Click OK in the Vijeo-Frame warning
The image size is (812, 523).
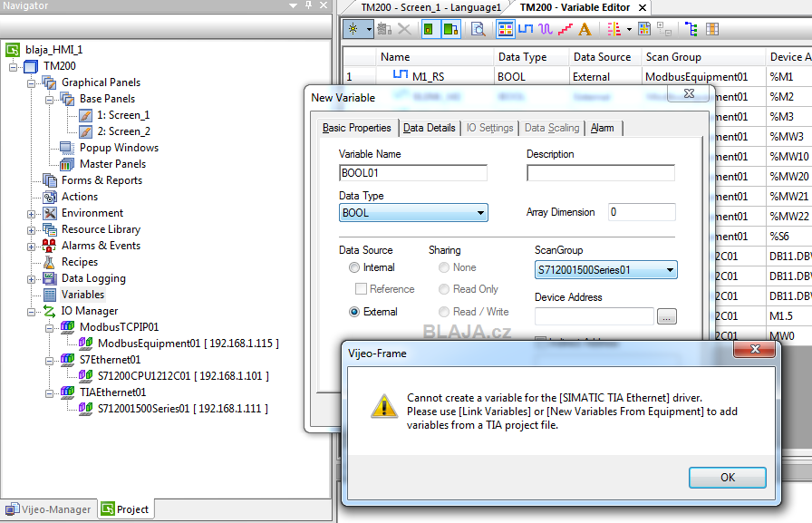click(727, 478)
